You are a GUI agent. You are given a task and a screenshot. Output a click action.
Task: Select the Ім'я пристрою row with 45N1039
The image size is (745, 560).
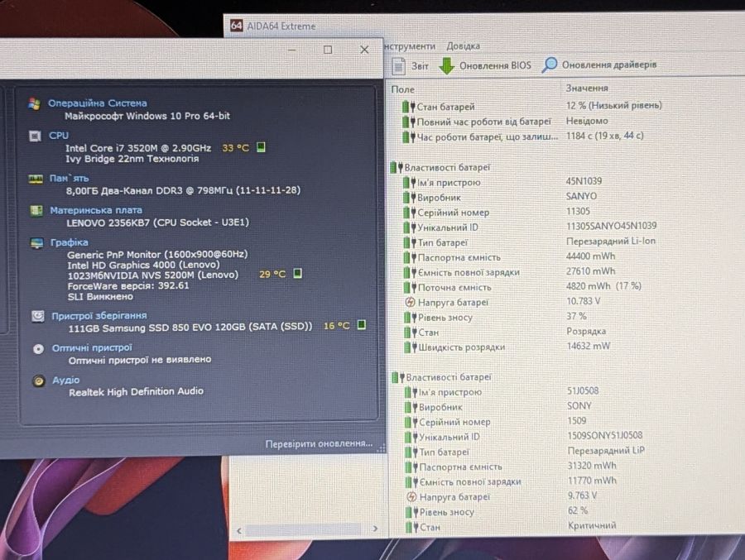coord(502,182)
